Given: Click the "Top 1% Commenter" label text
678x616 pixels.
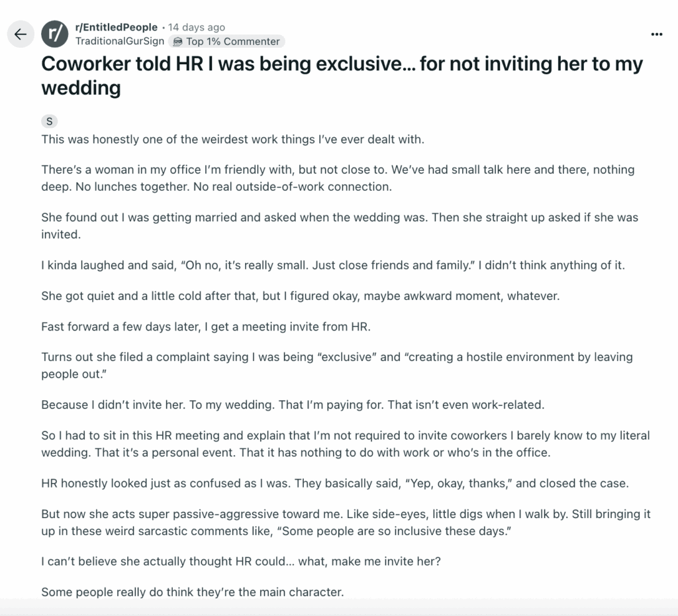Looking at the screenshot, I should click(232, 42).
